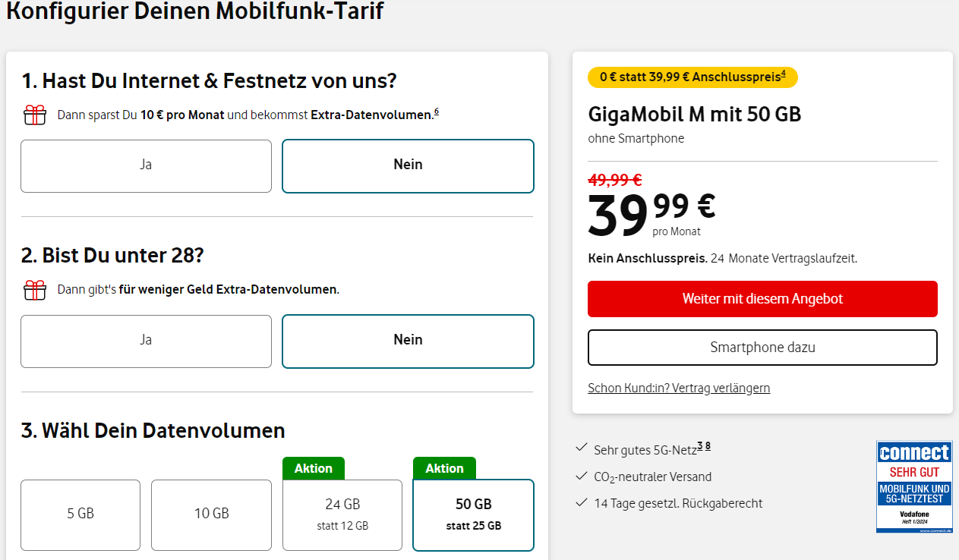Click gift icon under Internet & Festnetz question
Viewport: 959px width, 560px height.
click(x=35, y=115)
